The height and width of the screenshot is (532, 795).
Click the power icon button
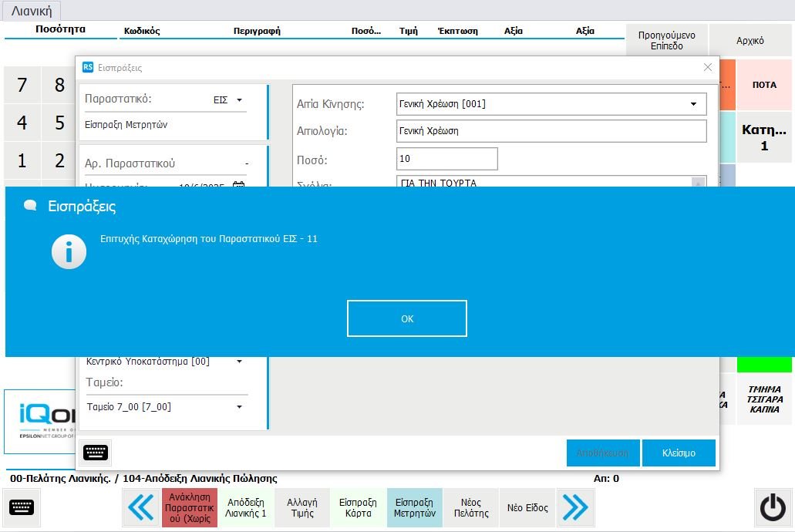click(x=772, y=507)
